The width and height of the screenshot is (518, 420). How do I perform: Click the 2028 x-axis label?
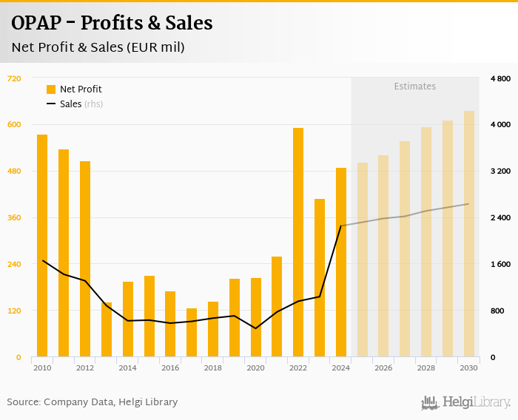click(x=425, y=367)
